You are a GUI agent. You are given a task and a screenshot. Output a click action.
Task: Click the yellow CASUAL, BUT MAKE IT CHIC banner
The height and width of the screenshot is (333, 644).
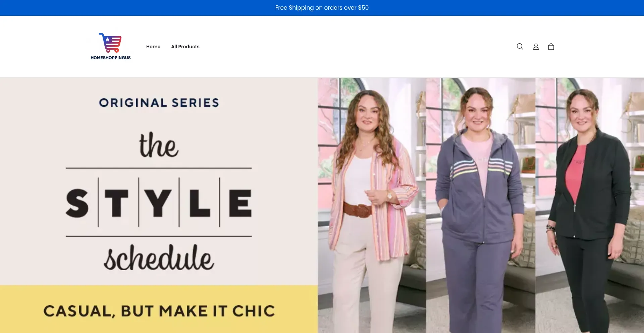click(x=159, y=311)
